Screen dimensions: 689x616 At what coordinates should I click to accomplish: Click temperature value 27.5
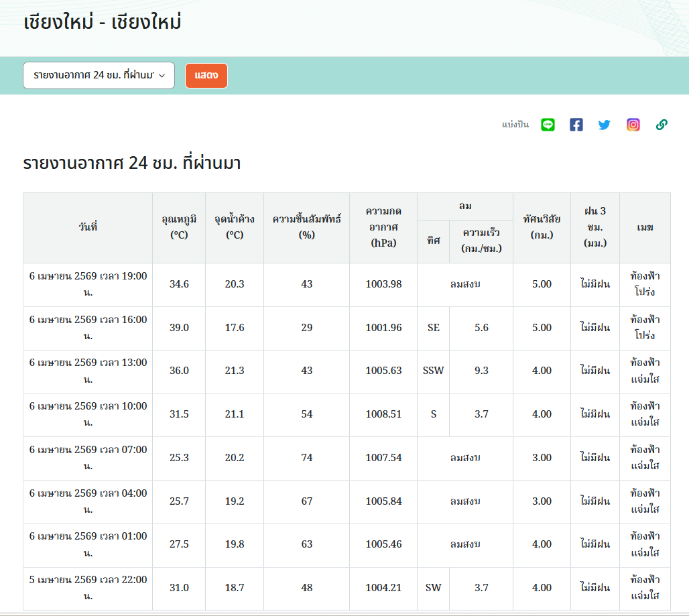click(x=179, y=544)
